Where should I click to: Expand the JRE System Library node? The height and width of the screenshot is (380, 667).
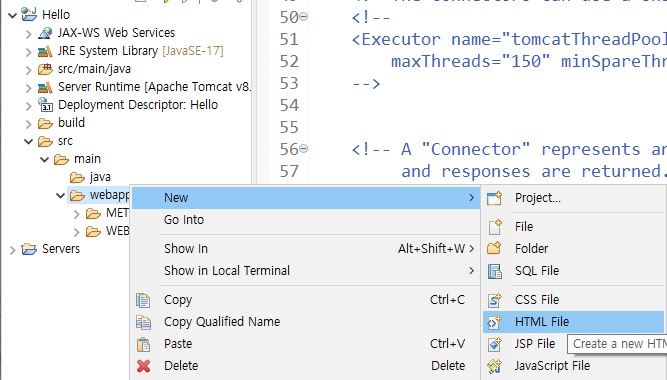pos(29,52)
